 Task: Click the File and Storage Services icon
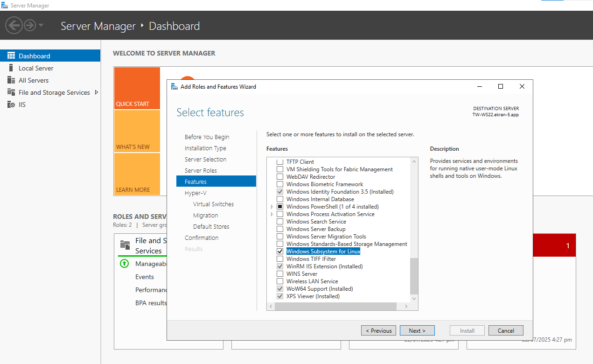(11, 92)
